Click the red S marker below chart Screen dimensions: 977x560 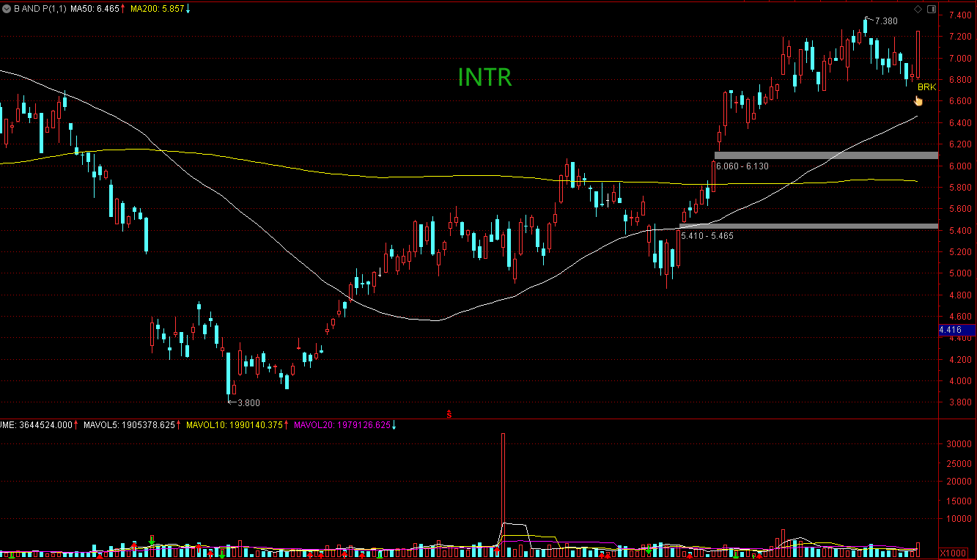click(449, 414)
